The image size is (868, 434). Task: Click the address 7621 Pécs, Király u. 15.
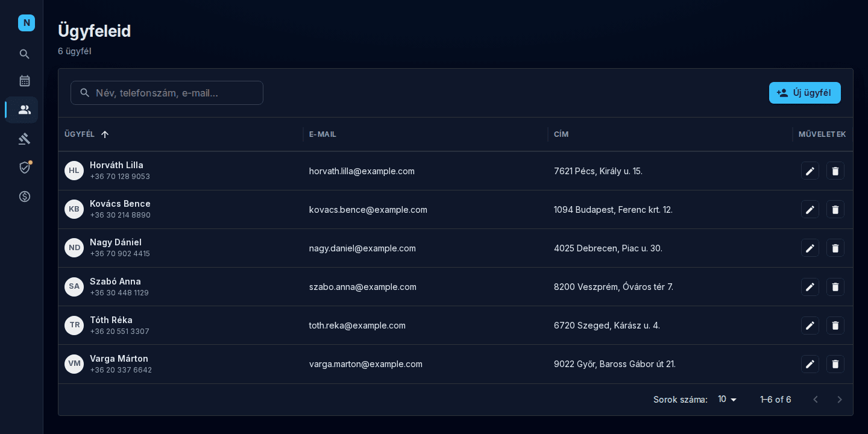pos(598,171)
